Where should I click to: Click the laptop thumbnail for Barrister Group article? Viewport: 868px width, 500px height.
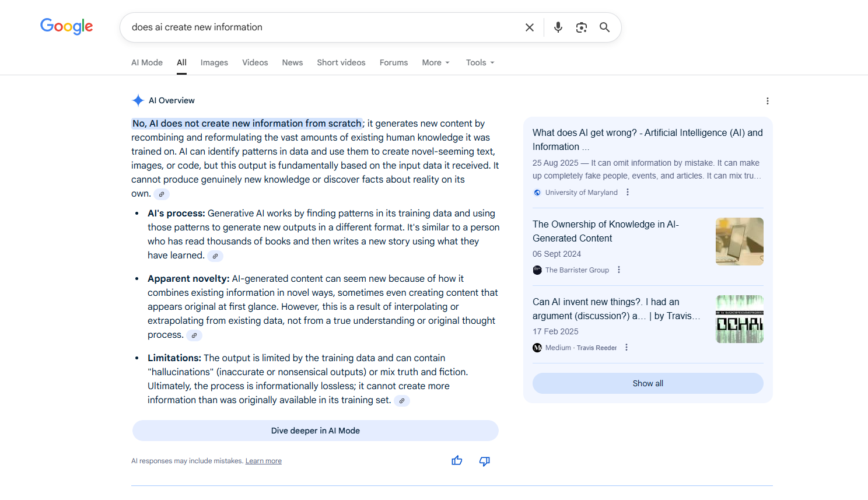click(x=740, y=242)
